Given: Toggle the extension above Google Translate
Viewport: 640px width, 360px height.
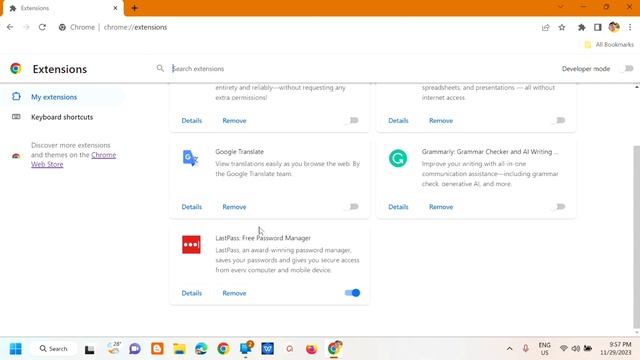Looking at the screenshot, I should pyautogui.click(x=353, y=120).
